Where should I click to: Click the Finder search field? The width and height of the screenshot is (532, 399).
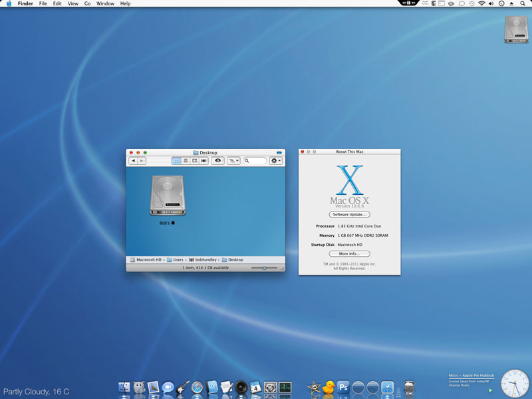[x=256, y=161]
